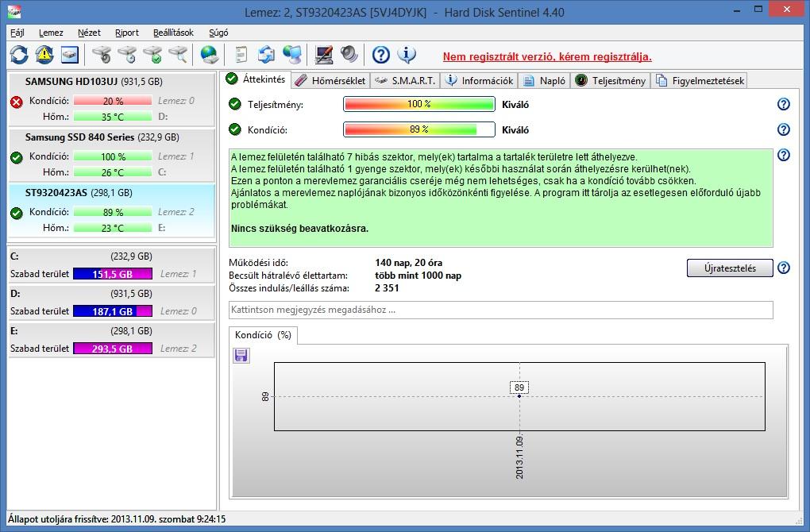This screenshot has height=532, width=810.
Task: Switch to the Napló tab
Action: 545,80
